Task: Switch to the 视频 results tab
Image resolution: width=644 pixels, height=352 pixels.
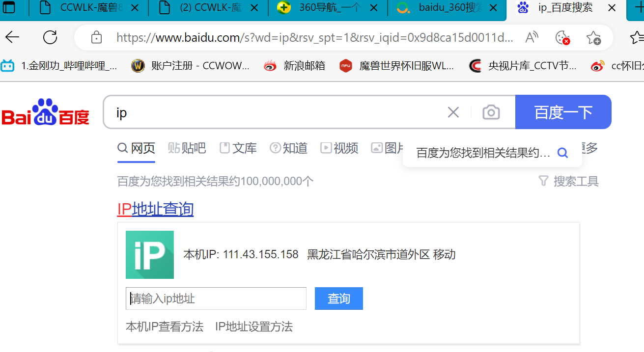Action: [x=338, y=148]
